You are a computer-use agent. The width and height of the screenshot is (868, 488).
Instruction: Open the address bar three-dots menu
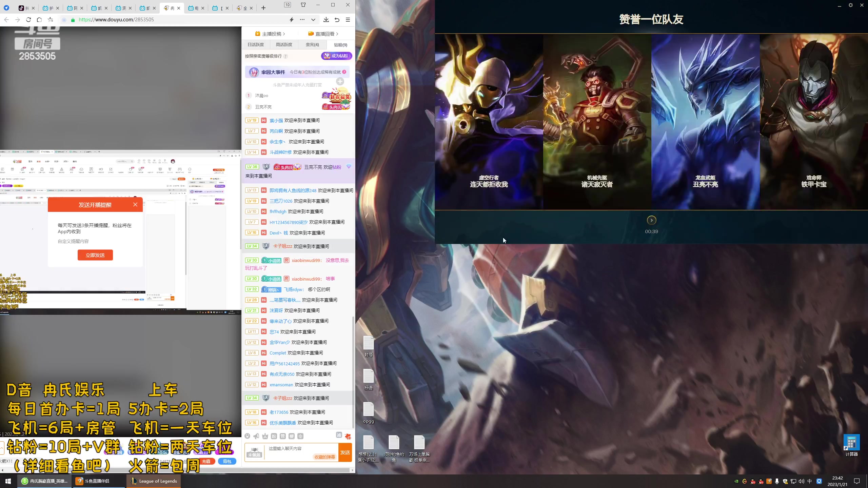(302, 20)
